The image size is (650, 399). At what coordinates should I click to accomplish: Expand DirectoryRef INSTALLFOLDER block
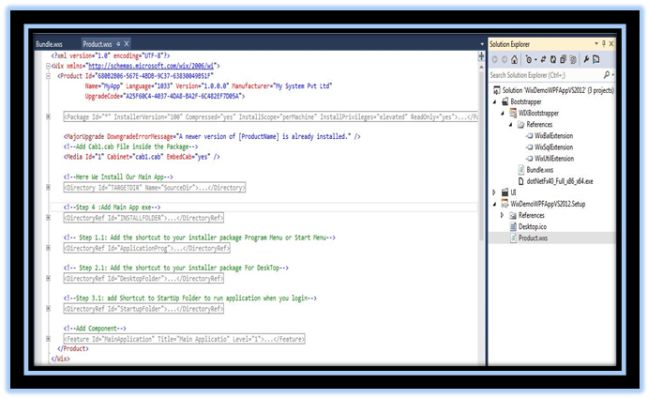tap(48, 218)
